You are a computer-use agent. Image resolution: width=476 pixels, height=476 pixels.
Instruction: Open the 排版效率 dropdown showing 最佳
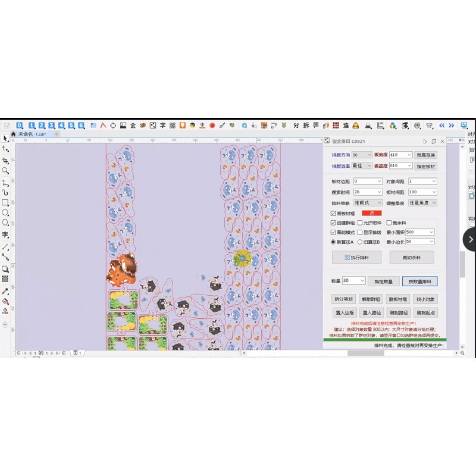coord(362,166)
